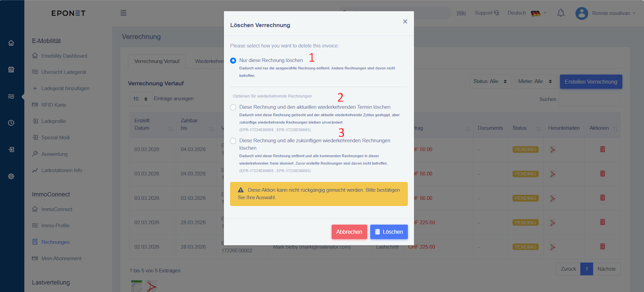Confirm deletion with the Löschen button
This screenshot has width=644, height=292.
pyautogui.click(x=389, y=232)
